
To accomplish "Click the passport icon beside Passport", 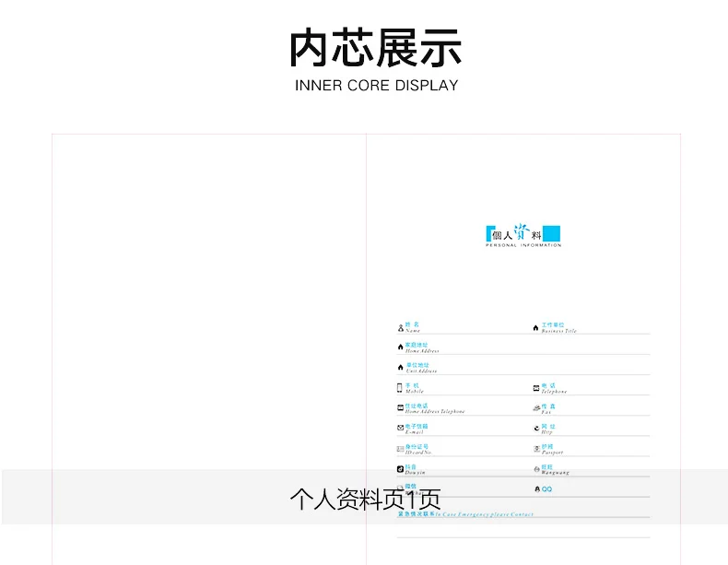I will tap(536, 449).
